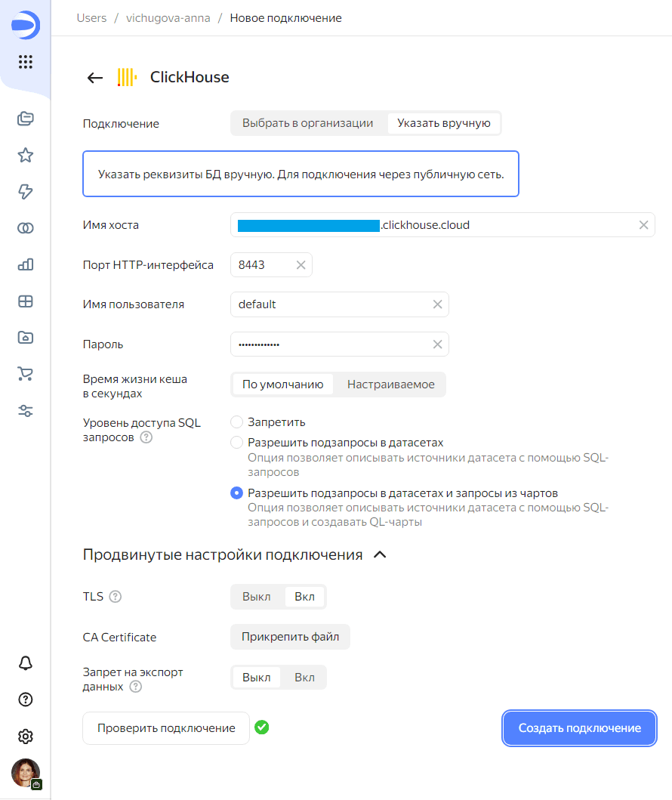Open marketplace shopping cart icon
Image resolution: width=672 pixels, height=800 pixels.
tap(26, 374)
